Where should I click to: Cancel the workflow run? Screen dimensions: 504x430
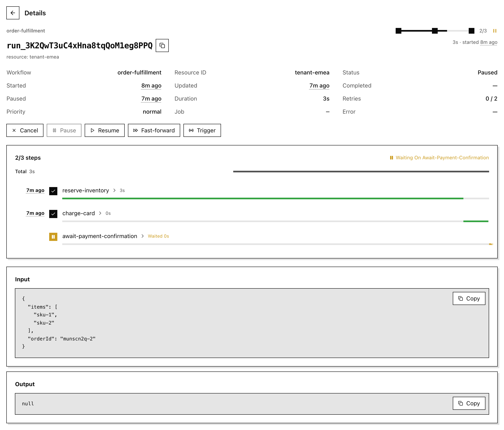click(x=25, y=130)
